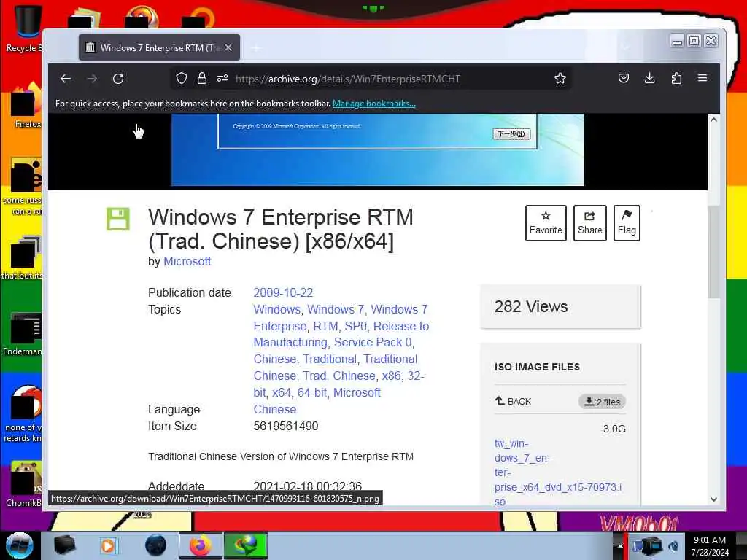Click the page scrollbar down arrow
This screenshot has width=747, height=560.
(x=713, y=499)
